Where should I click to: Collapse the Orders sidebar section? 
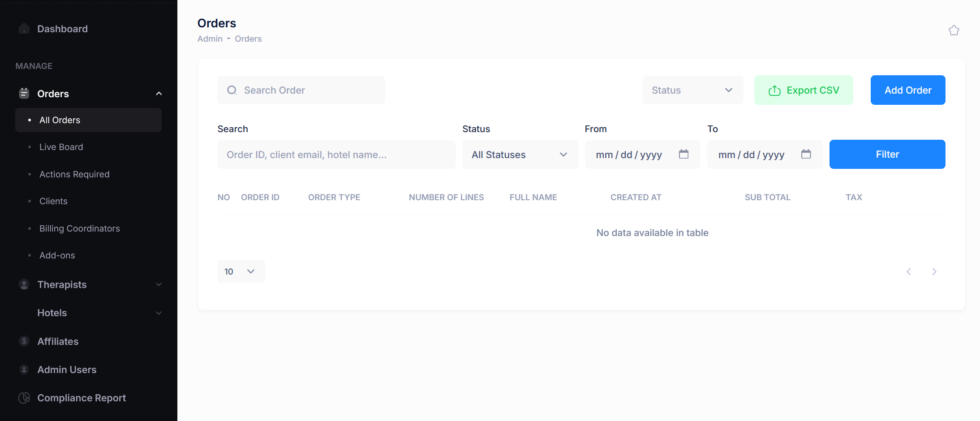159,93
